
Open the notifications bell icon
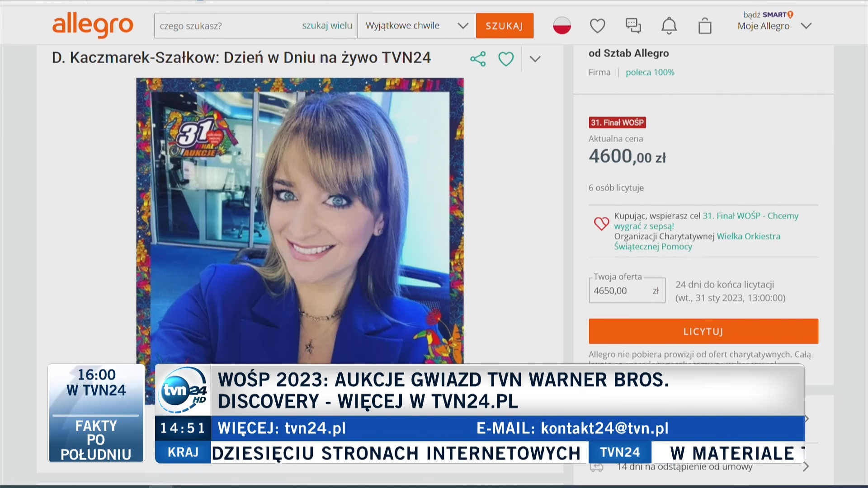[669, 26]
